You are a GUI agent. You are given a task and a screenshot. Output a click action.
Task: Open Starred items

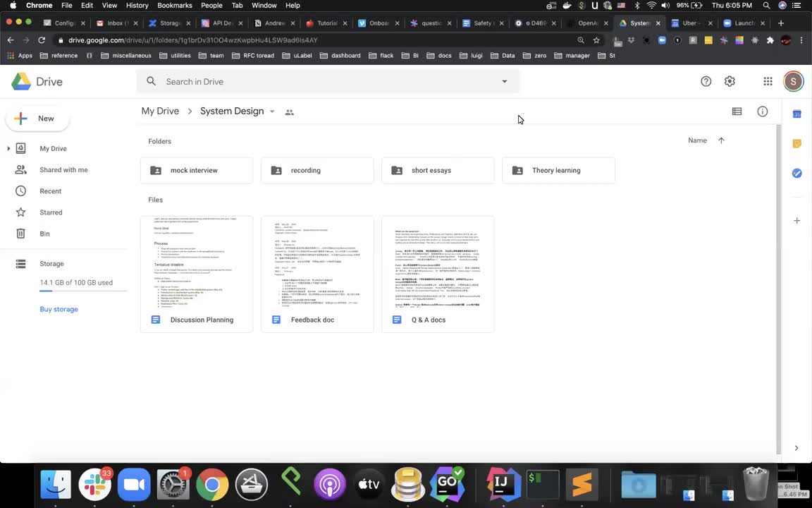pyautogui.click(x=51, y=212)
